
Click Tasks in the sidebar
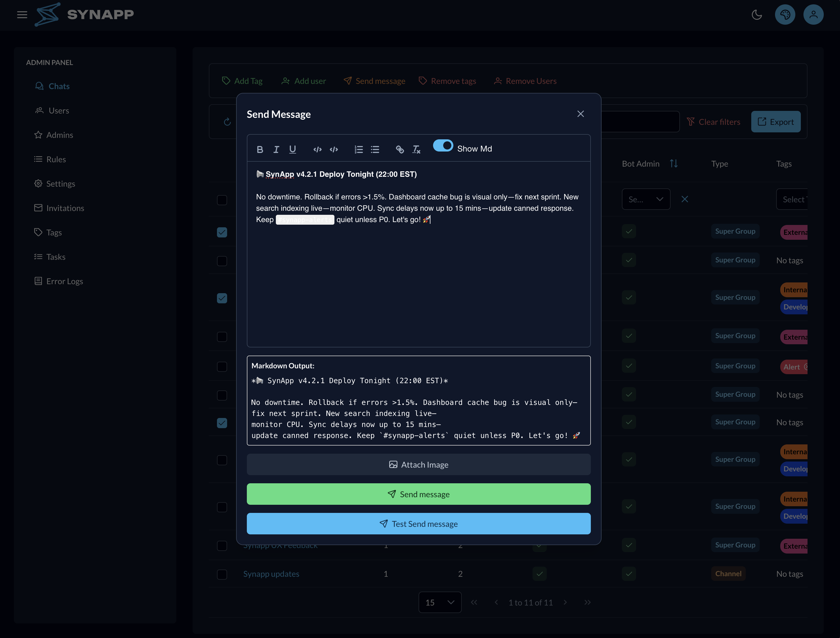50,257
